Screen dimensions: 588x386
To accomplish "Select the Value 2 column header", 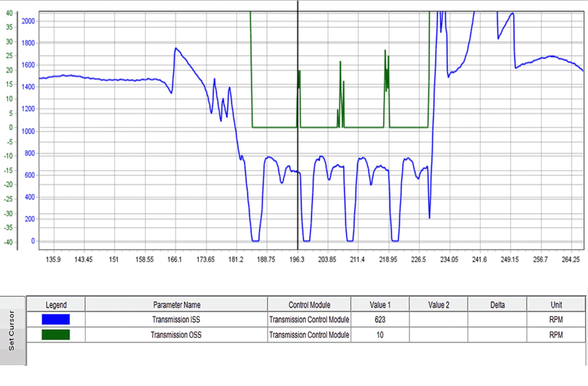I will [438, 305].
